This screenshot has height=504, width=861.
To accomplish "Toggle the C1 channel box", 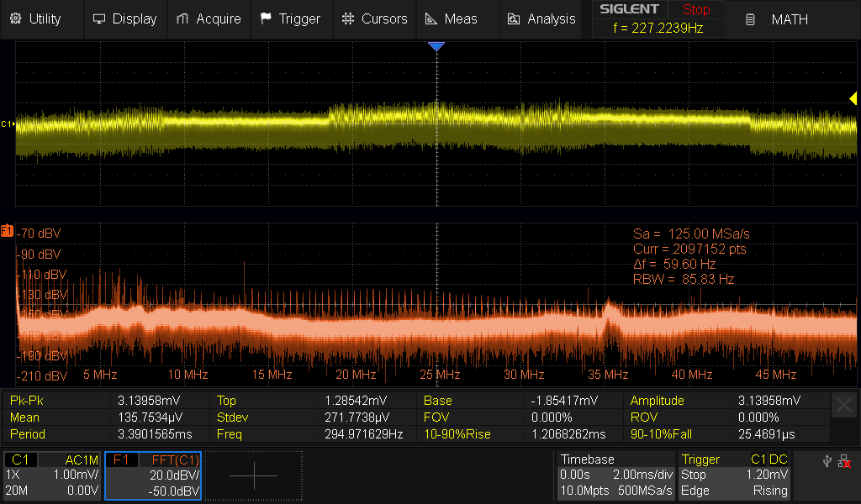I will tap(52, 475).
